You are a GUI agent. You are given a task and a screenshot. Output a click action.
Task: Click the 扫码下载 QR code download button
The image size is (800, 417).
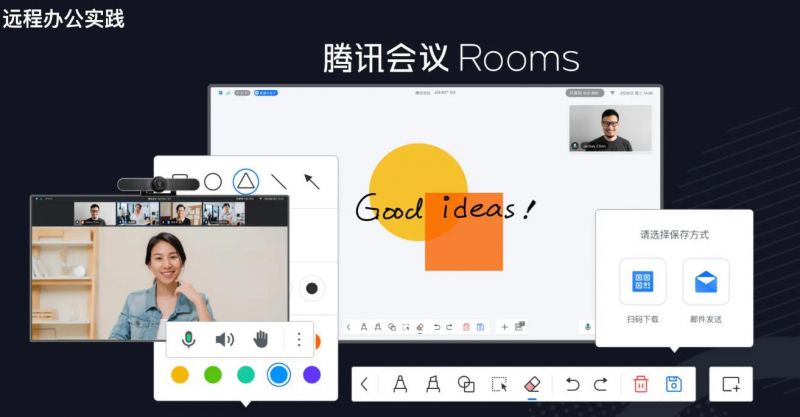(x=642, y=282)
